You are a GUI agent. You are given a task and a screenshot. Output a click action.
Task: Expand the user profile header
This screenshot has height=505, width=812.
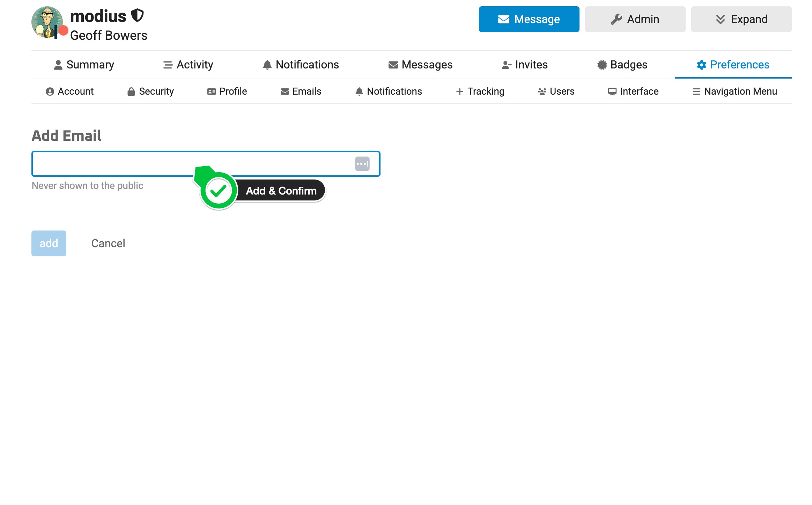click(741, 19)
